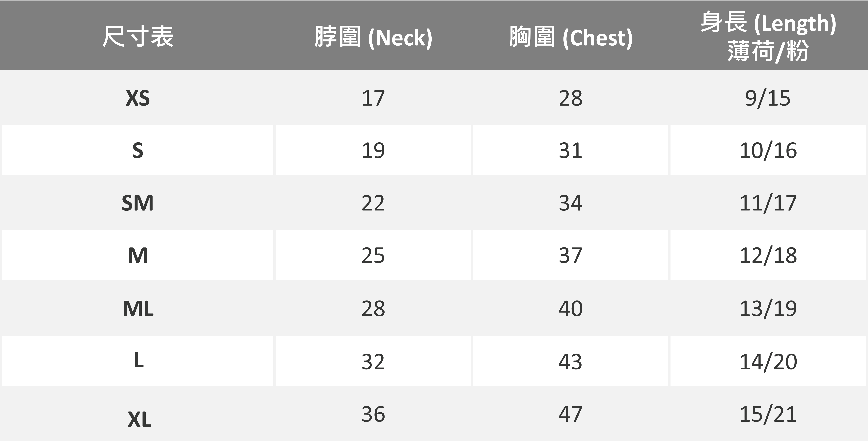The image size is (868, 448).
Task: Click length value 10/16 in S row
Action: [768, 150]
